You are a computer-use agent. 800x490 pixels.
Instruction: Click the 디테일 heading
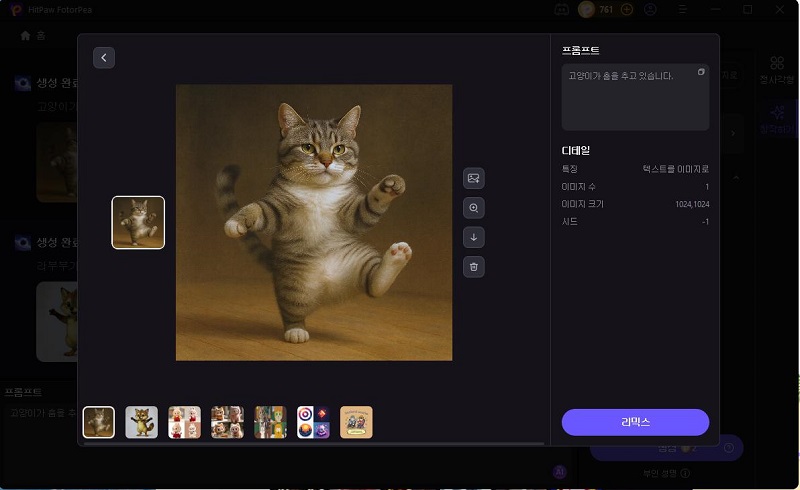point(576,151)
